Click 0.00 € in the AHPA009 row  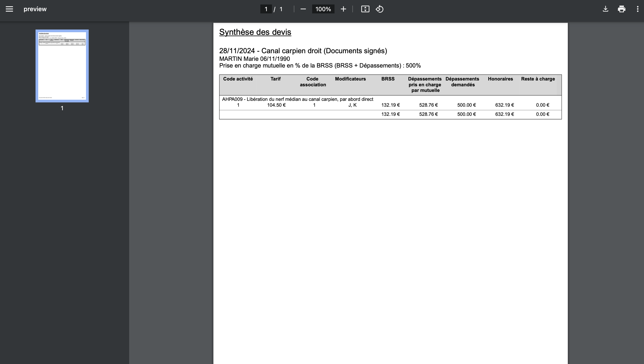[x=543, y=105]
